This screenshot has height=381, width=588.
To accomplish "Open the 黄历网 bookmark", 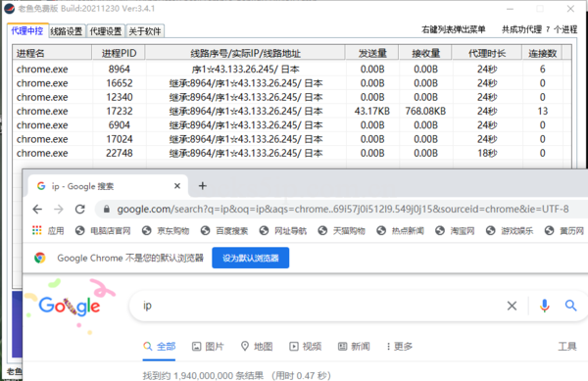I will 564,231.
